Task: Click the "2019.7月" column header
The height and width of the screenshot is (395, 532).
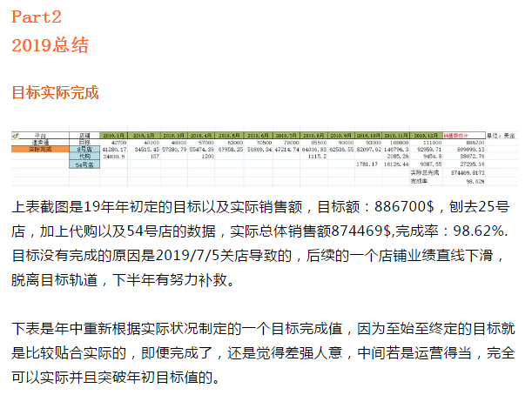Action: pos(285,136)
